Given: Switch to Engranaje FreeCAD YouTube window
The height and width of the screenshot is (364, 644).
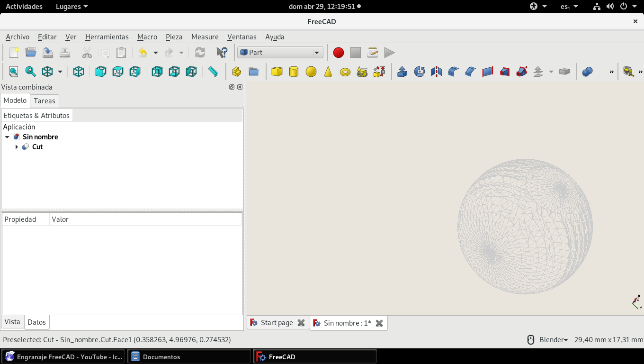Looking at the screenshot, I should pyautogui.click(x=63, y=357).
